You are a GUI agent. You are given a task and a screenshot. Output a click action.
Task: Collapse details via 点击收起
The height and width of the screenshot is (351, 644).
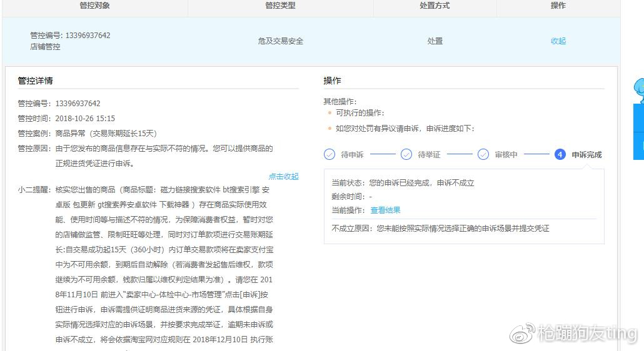[x=283, y=177]
